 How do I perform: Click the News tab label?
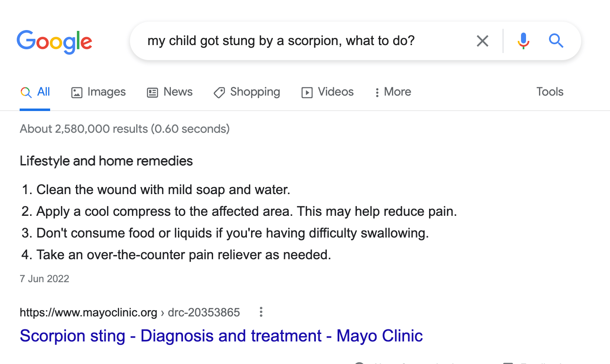(178, 92)
